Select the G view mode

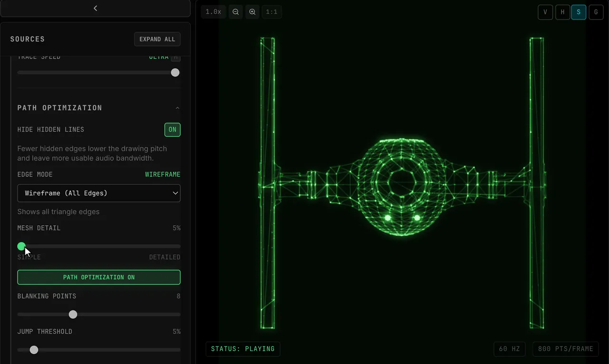pyautogui.click(x=596, y=12)
